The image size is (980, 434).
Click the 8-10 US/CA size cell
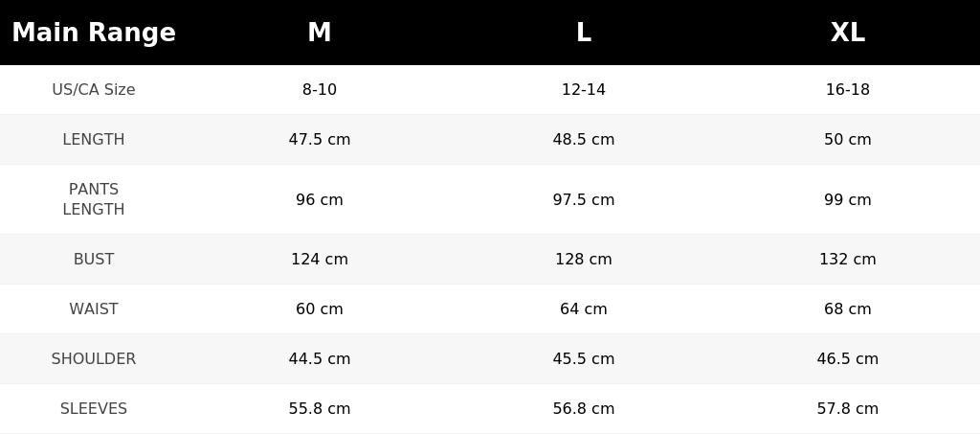coord(320,89)
